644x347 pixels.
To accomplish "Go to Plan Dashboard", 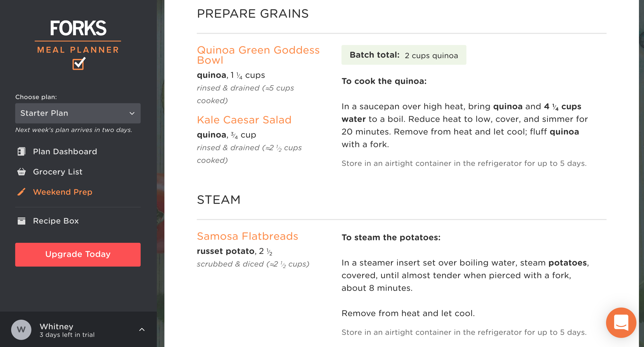I will tap(65, 151).
